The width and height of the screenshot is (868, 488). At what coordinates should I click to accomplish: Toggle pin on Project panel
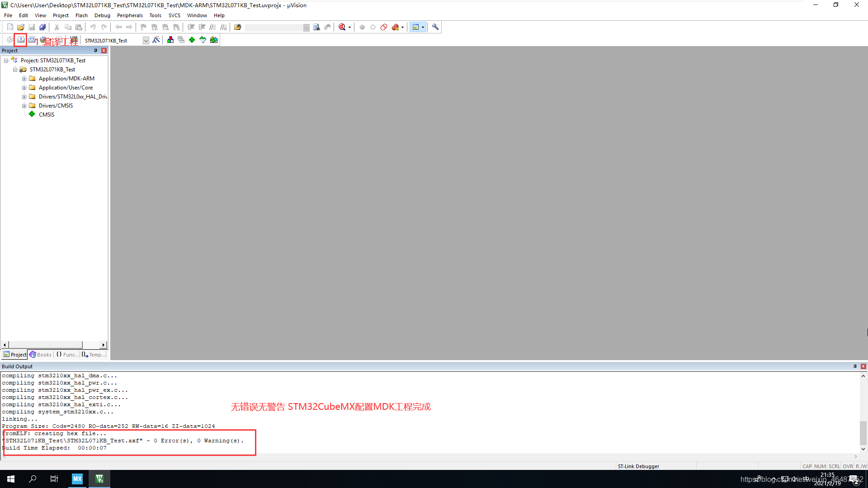click(x=95, y=51)
